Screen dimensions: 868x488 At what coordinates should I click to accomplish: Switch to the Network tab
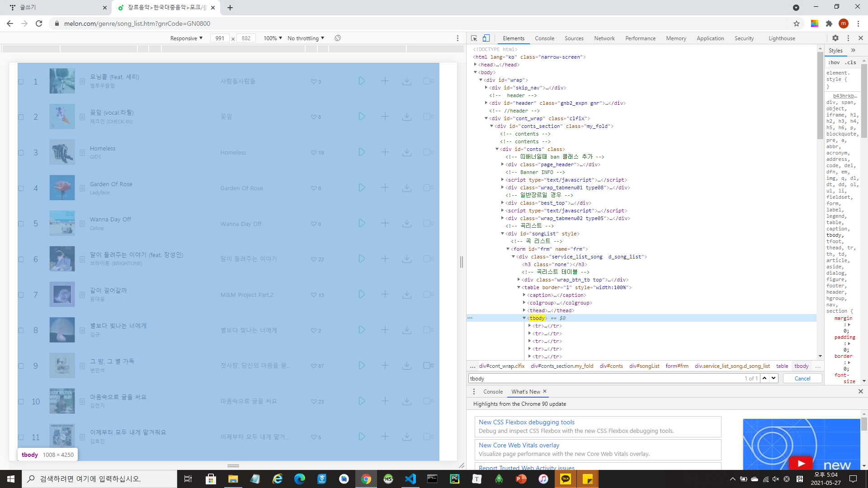click(x=604, y=38)
